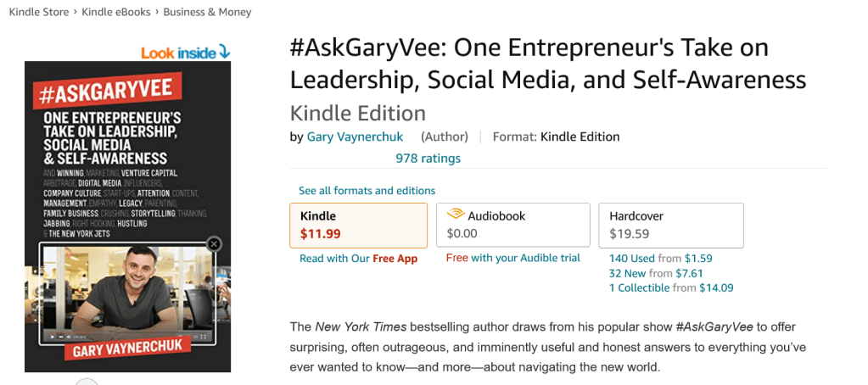Navigate to Business & Money category

click(x=209, y=13)
